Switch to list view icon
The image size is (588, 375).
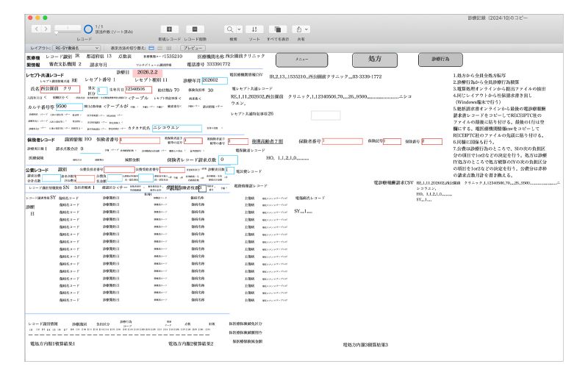pyautogui.click(x=159, y=47)
